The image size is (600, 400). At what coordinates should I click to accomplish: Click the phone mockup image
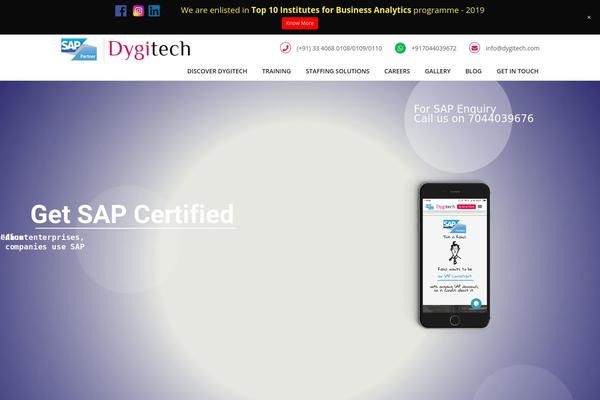455,255
